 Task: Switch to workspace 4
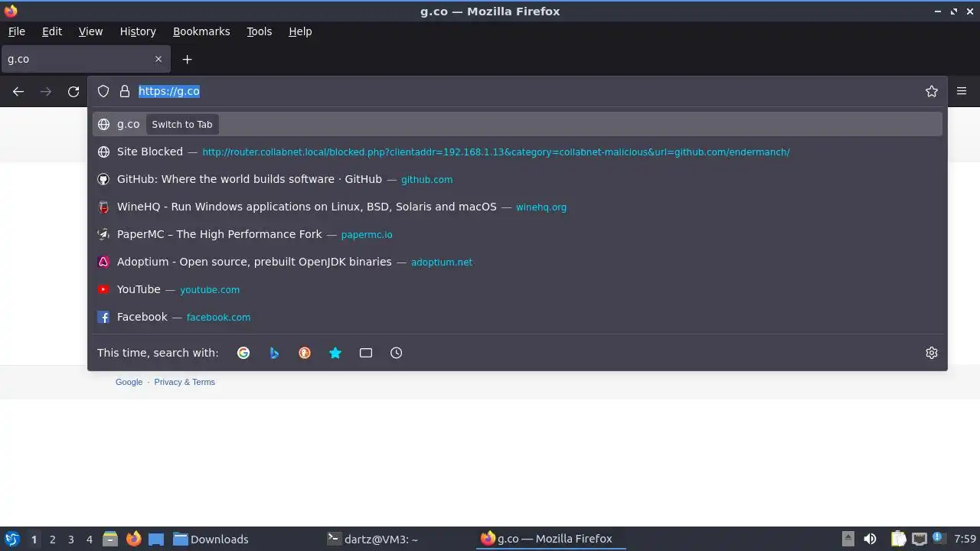coord(89,540)
